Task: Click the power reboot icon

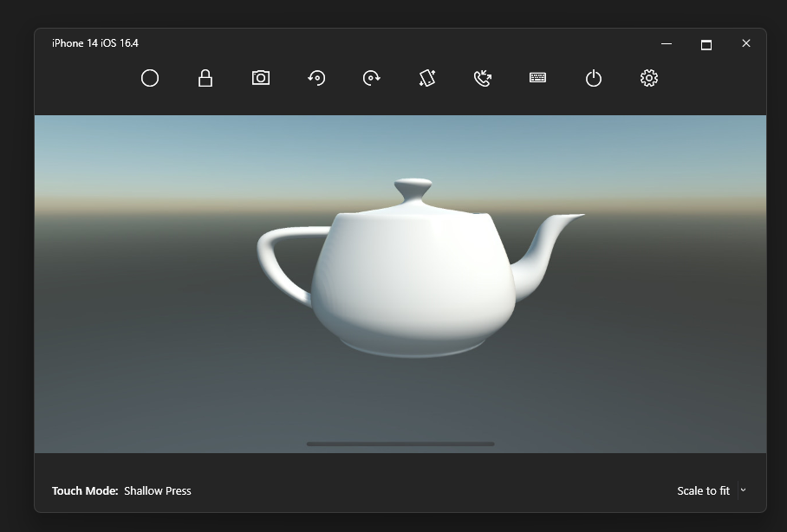Action: pyautogui.click(x=593, y=79)
